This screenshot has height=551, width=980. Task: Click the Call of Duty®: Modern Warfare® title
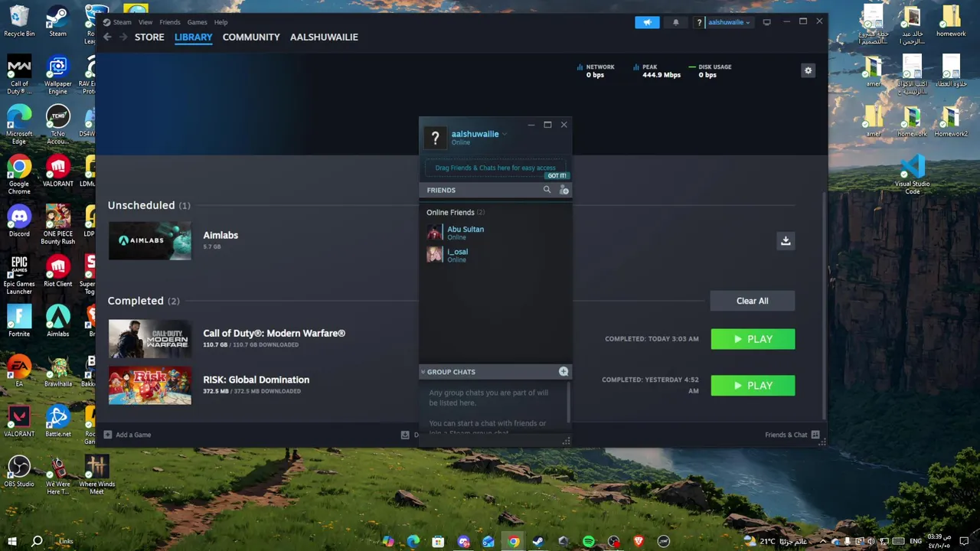tap(274, 333)
